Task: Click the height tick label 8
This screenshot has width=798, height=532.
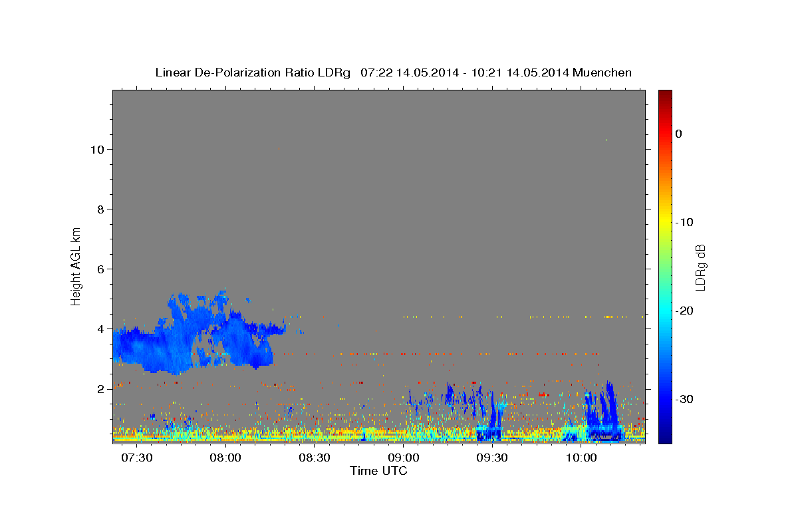Action: point(101,209)
